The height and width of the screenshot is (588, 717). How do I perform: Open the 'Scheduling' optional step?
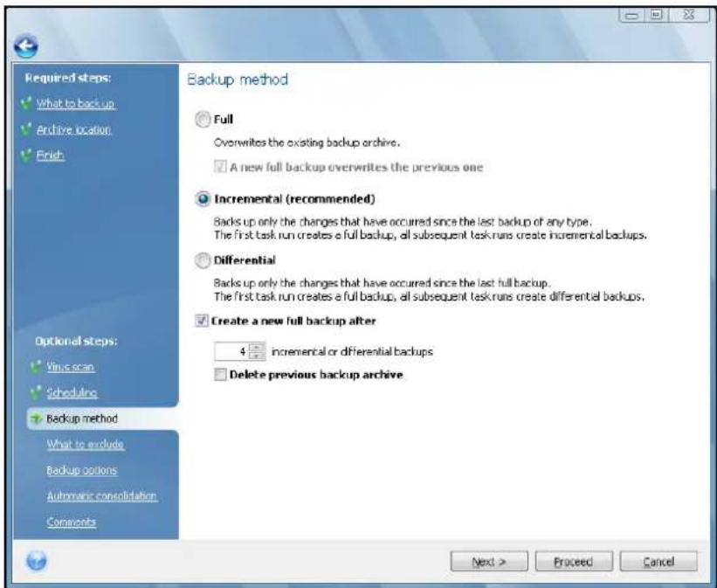coord(72,392)
